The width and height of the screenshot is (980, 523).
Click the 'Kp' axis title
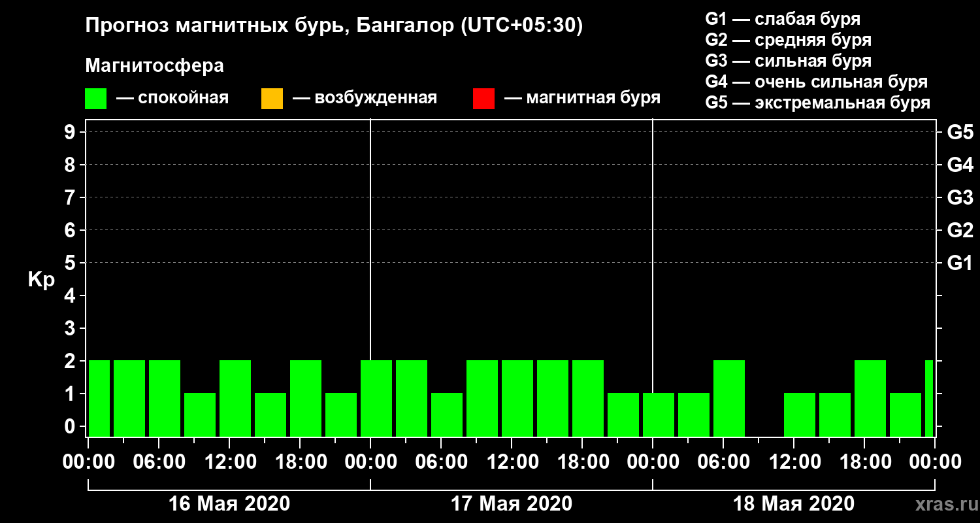tap(41, 280)
